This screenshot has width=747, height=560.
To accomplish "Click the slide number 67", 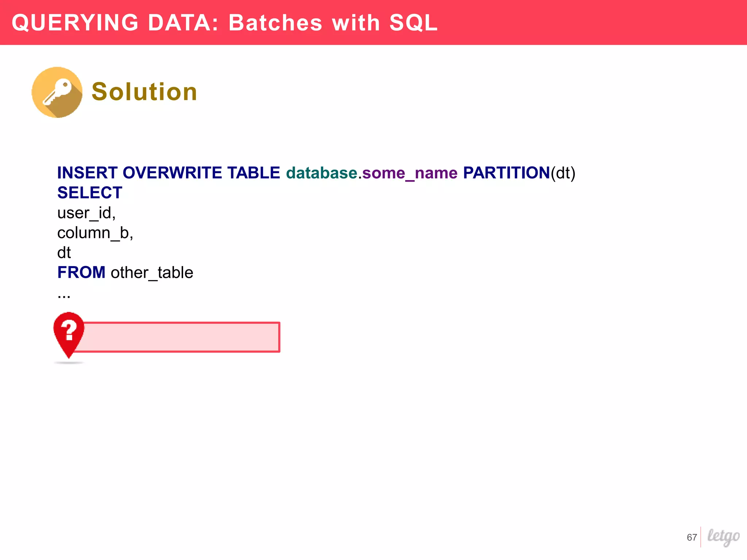I will coord(692,537).
